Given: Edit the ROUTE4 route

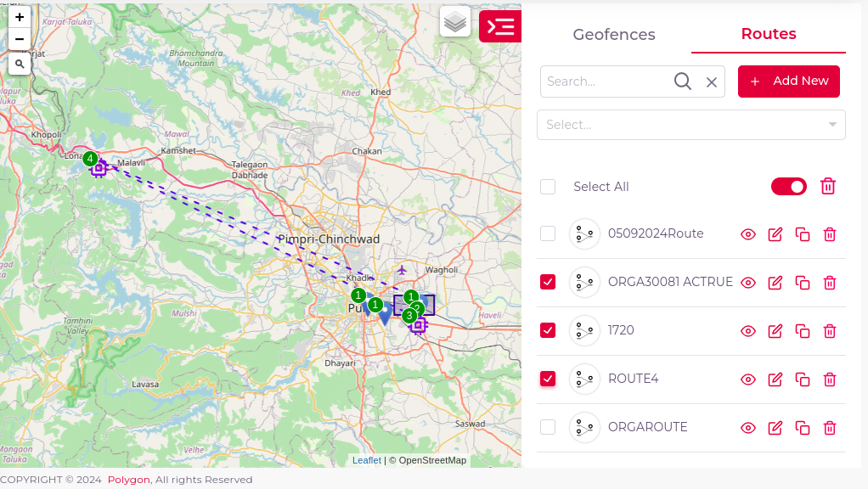Looking at the screenshot, I should point(775,379).
